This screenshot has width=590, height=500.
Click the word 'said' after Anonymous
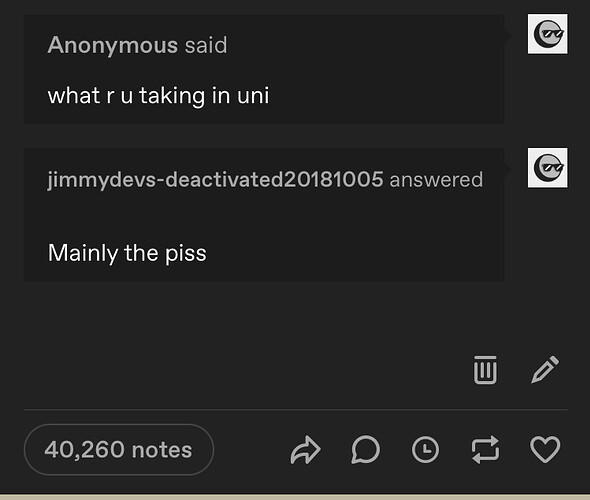click(x=206, y=45)
